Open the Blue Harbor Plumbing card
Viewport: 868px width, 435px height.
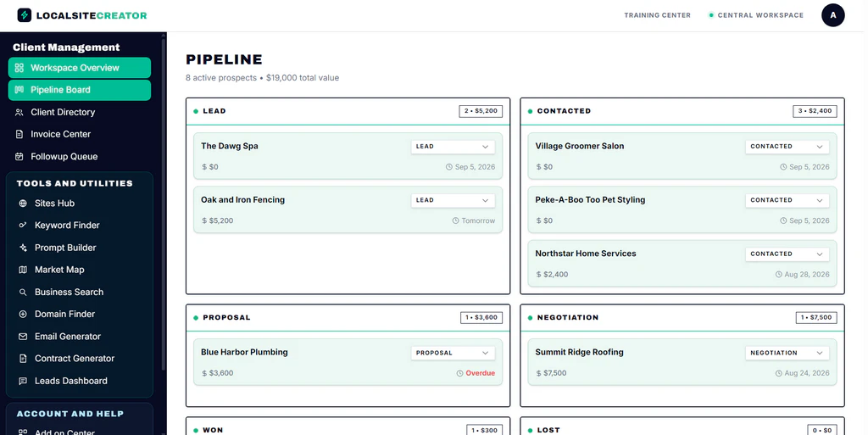[348, 362]
